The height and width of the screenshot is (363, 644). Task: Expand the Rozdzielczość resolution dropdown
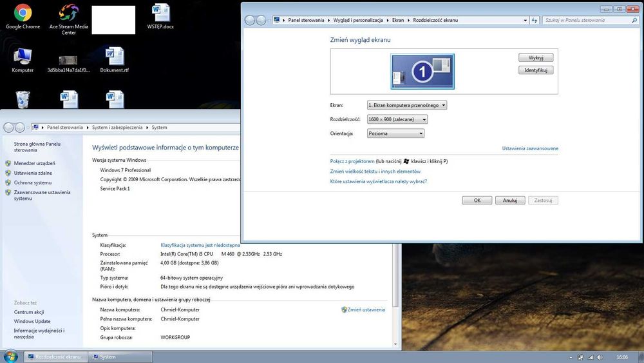[397, 119]
